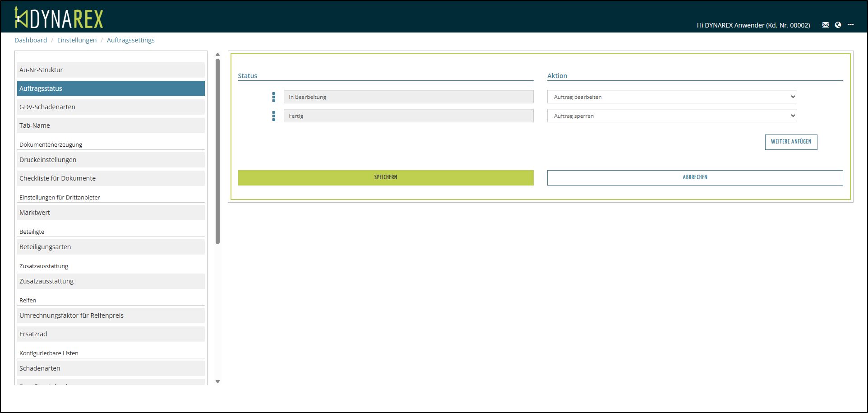The width and height of the screenshot is (868, 413).
Task: Click Weitere anfügen to add status
Action: point(790,142)
